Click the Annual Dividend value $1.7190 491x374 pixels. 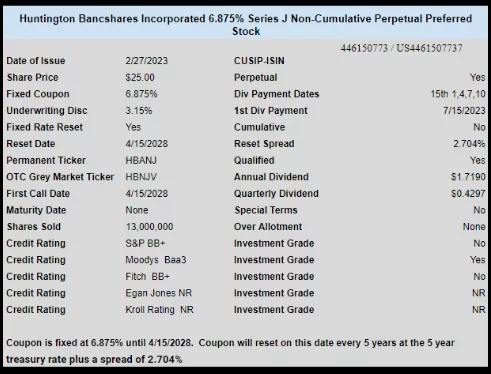coord(468,177)
